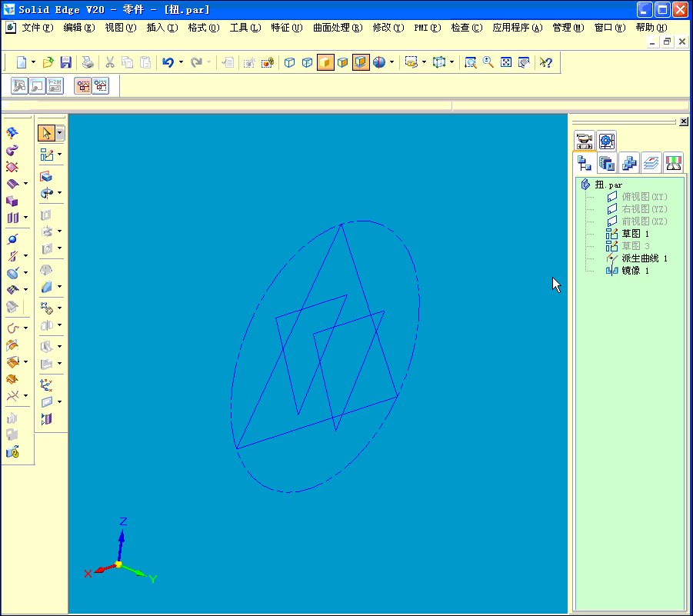693x616 pixels.
Task: Open the 曲面处理(R) menu
Action: (x=338, y=28)
